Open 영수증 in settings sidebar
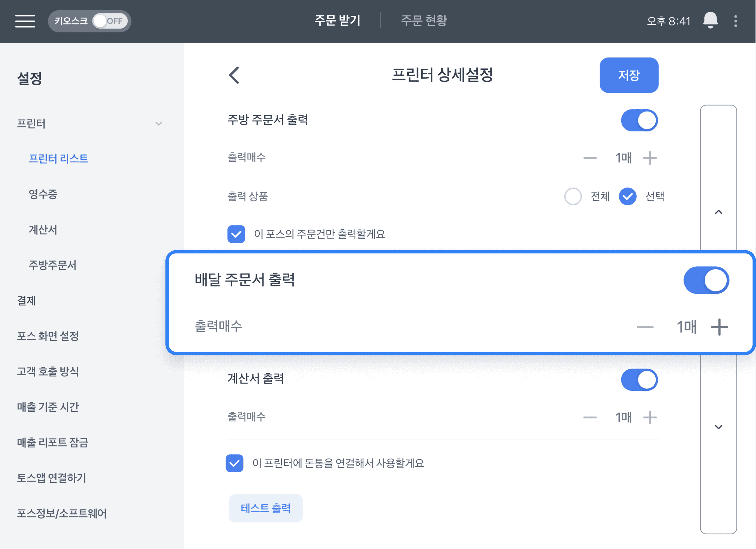This screenshot has height=549, width=756. click(x=43, y=194)
